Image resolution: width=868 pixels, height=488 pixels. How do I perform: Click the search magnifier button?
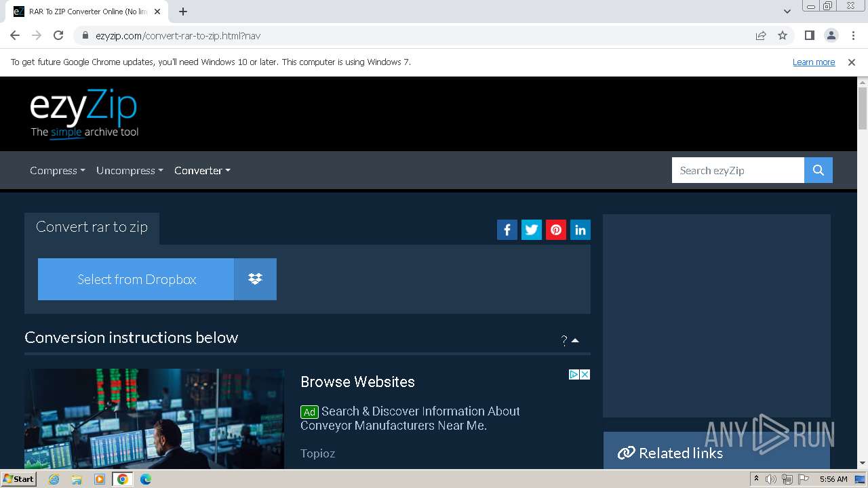click(x=818, y=170)
